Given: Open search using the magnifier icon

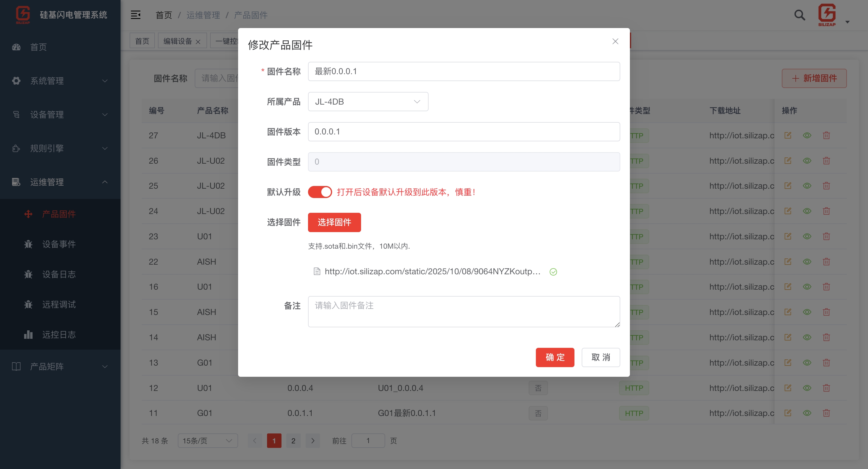Looking at the screenshot, I should pyautogui.click(x=799, y=15).
